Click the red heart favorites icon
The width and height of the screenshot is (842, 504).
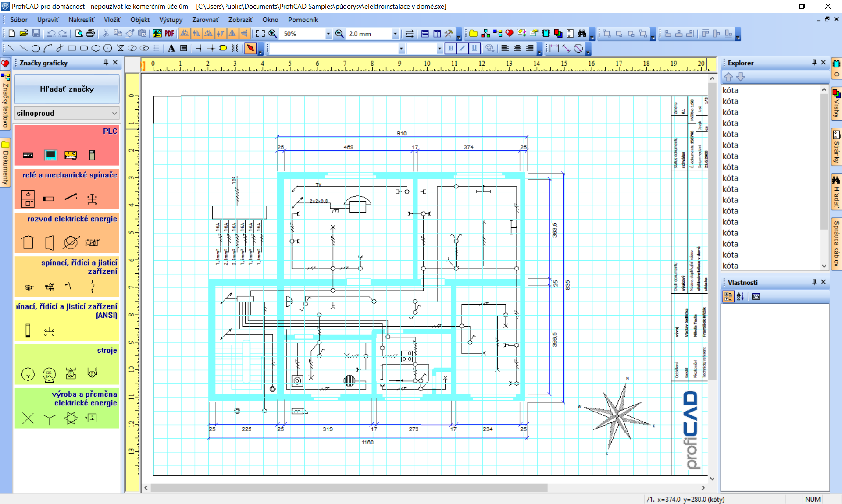(x=509, y=34)
